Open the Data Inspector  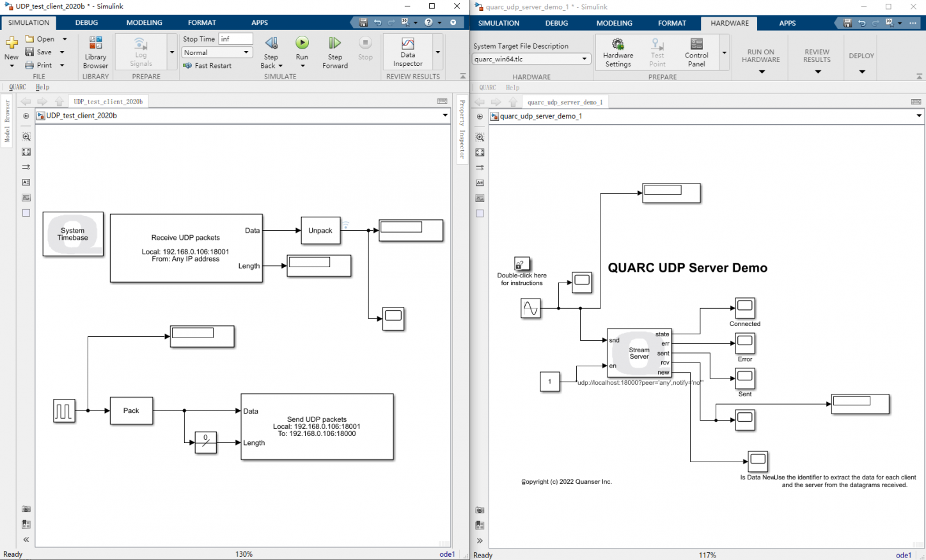click(x=407, y=51)
